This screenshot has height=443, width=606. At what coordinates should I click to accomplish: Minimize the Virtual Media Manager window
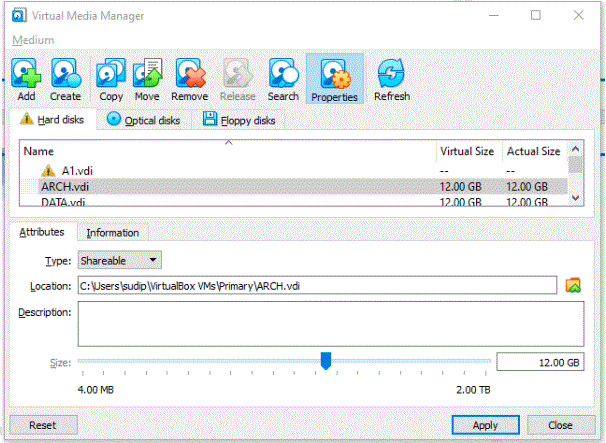pyautogui.click(x=494, y=15)
